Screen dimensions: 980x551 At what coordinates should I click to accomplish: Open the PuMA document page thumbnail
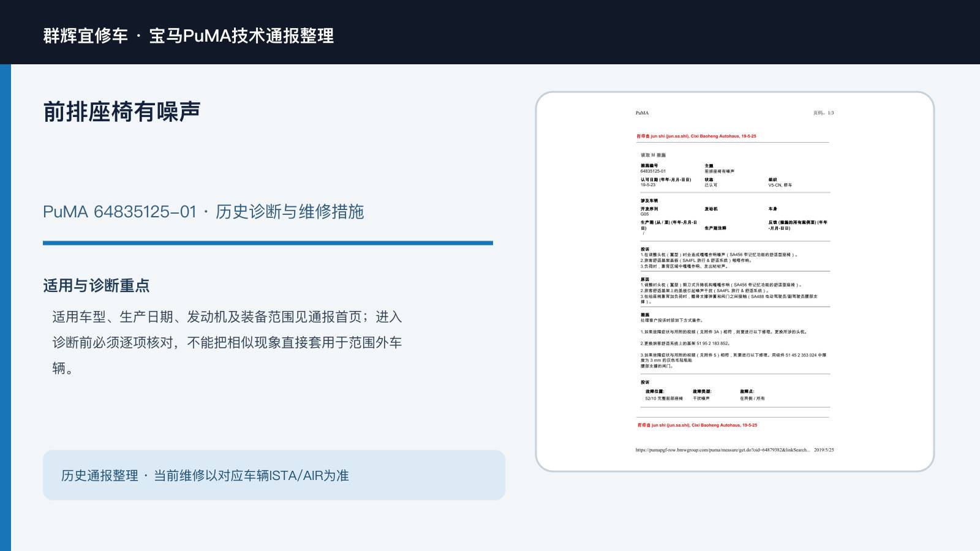tap(735, 282)
